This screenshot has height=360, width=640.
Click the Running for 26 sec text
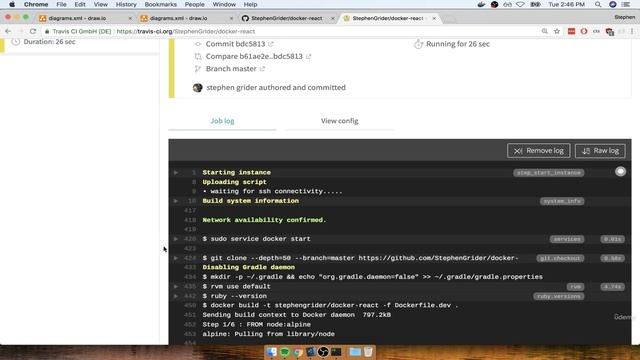pyautogui.click(x=458, y=44)
